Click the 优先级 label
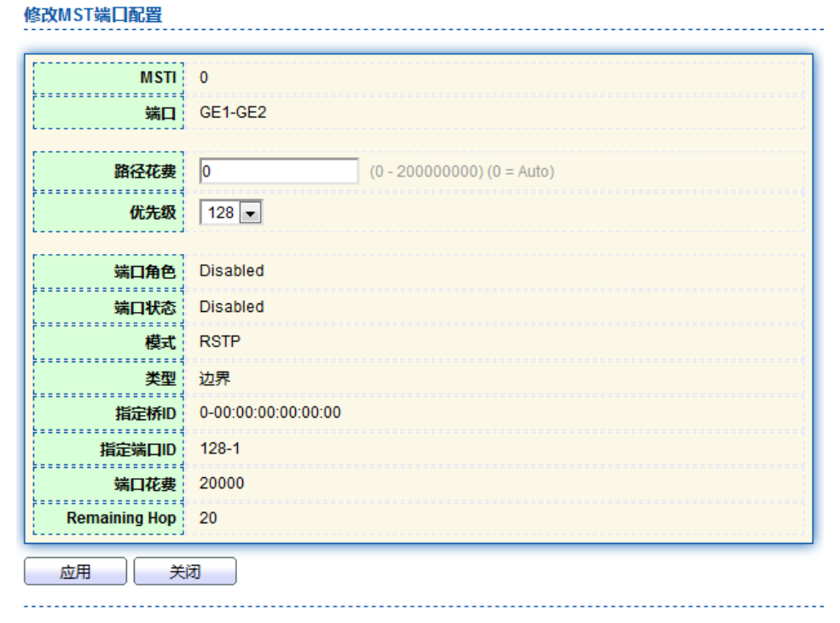 coord(152,213)
